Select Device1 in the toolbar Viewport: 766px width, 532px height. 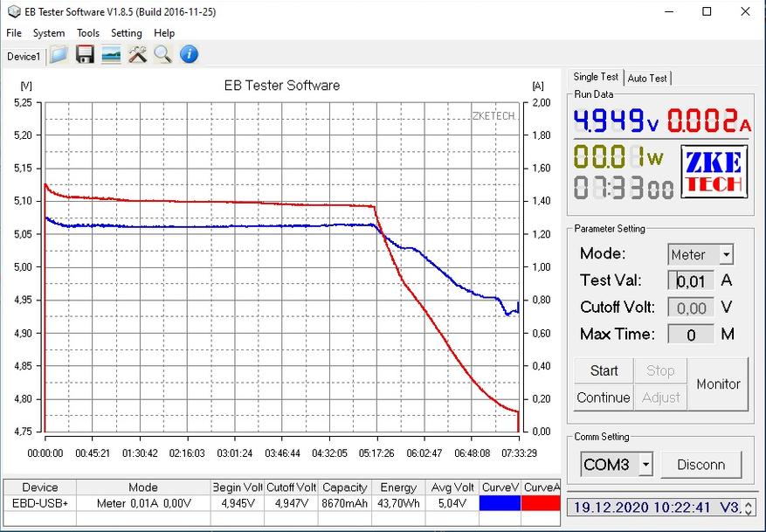coord(24,57)
